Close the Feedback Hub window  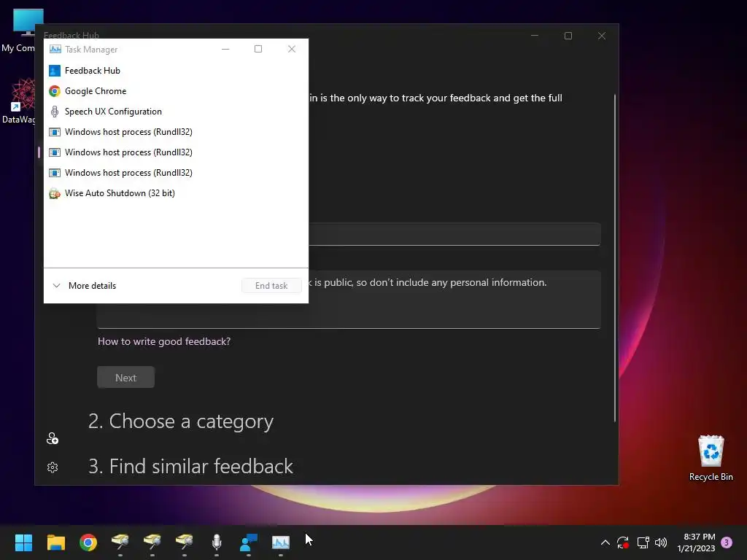(x=602, y=36)
